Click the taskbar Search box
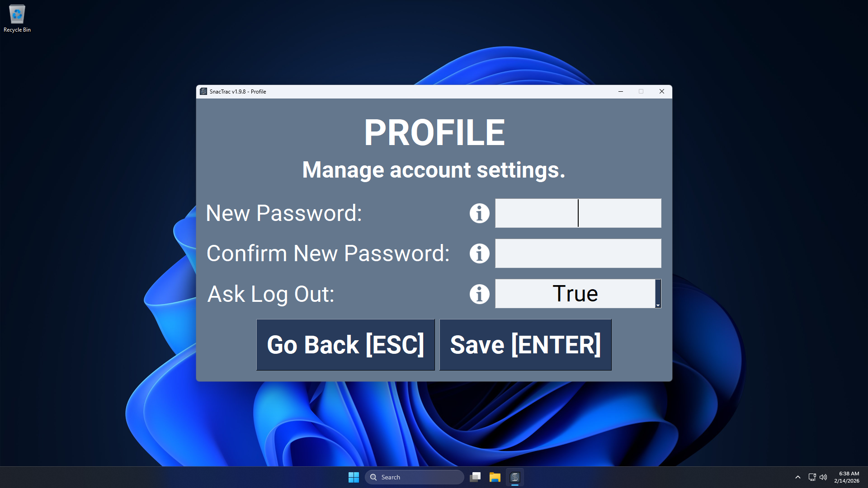868x488 pixels. (415, 477)
